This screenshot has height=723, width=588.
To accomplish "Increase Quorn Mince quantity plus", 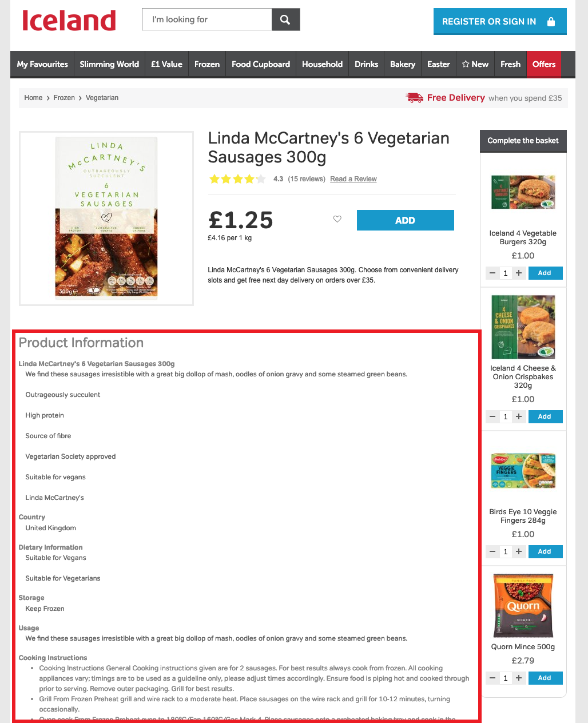I will pyautogui.click(x=519, y=678).
